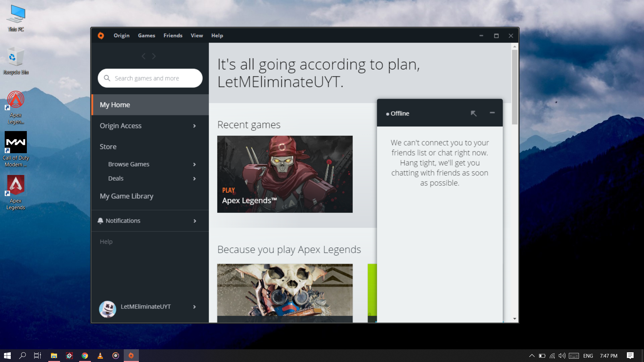This screenshot has width=644, height=362.
Task: Select the Recycle Bin desktop icon
Action: pyautogui.click(x=16, y=61)
